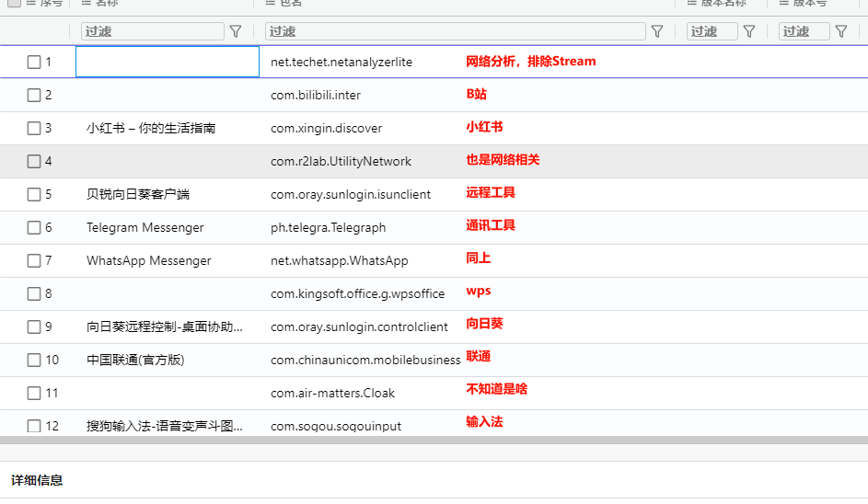Select the checkbox for row 9 controlclient
Image resolution: width=868 pixels, height=504 pixels.
(x=34, y=327)
